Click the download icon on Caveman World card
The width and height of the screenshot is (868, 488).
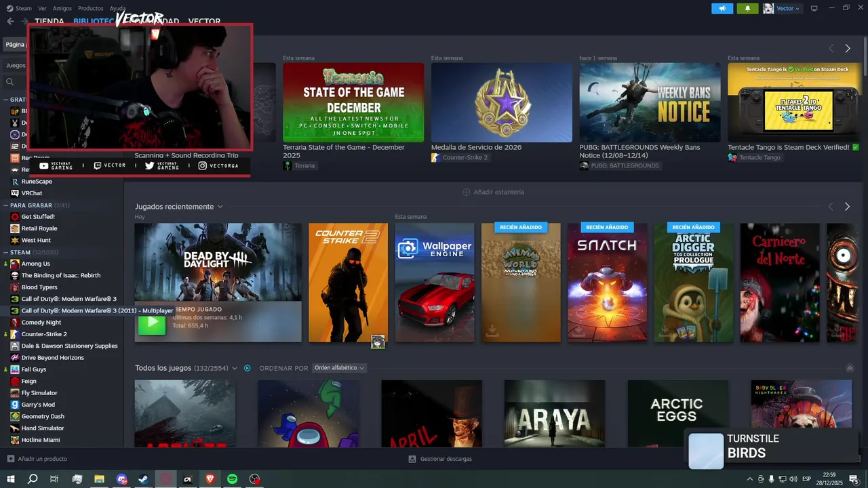coord(492,331)
